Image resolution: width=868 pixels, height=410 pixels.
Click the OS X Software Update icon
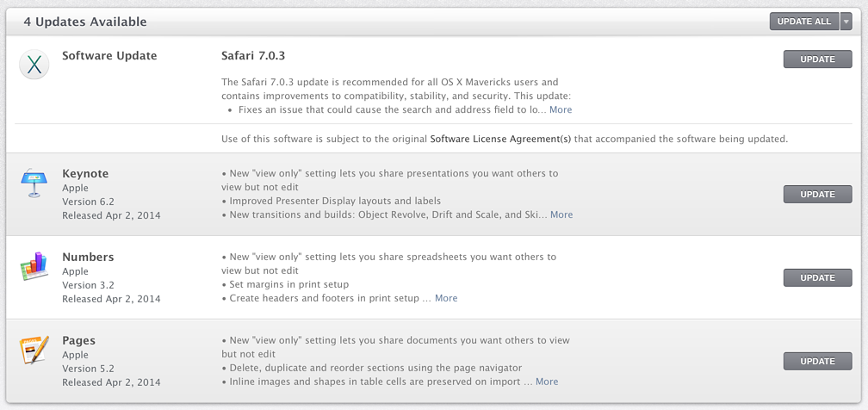tap(34, 65)
